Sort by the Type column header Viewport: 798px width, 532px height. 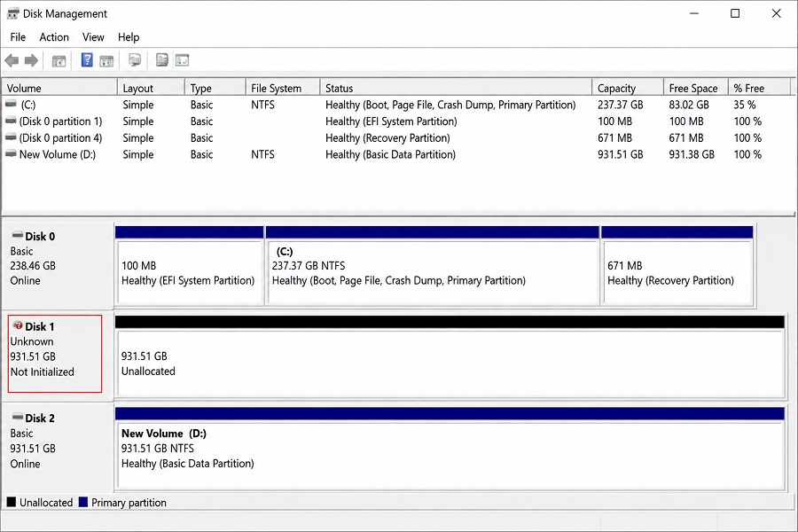click(215, 88)
